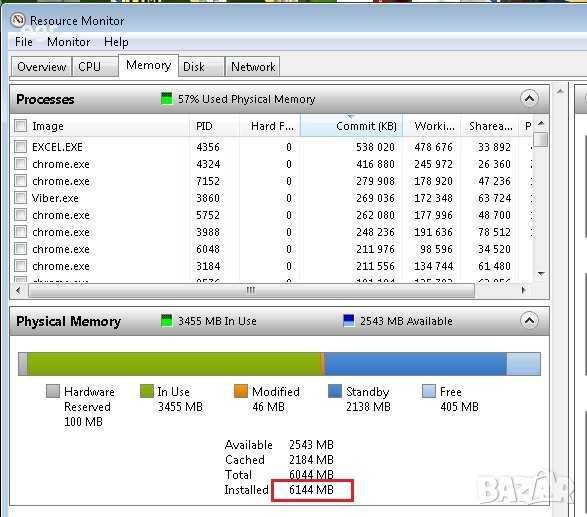The height and width of the screenshot is (517, 587).
Task: Click the Cached 2184 MB value
Action: [311, 460]
